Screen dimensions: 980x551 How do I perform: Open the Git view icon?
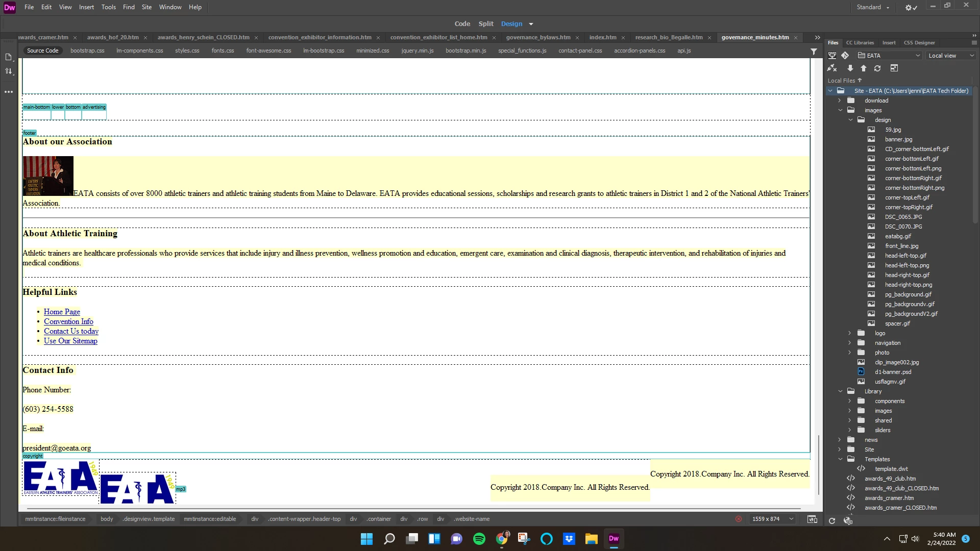(x=845, y=56)
